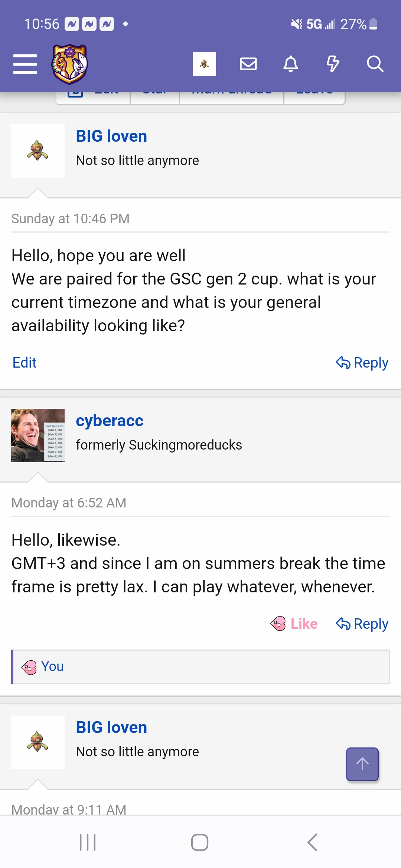Tap the Android recent apps button
This screenshot has height=868, width=401.
click(x=88, y=842)
